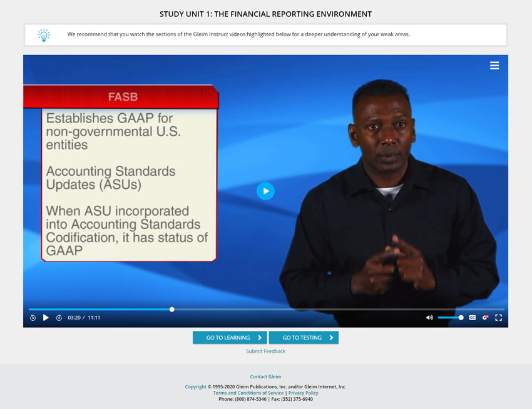Click the Gleim Instruct recommendation text
This screenshot has height=409, width=532.
click(x=238, y=34)
